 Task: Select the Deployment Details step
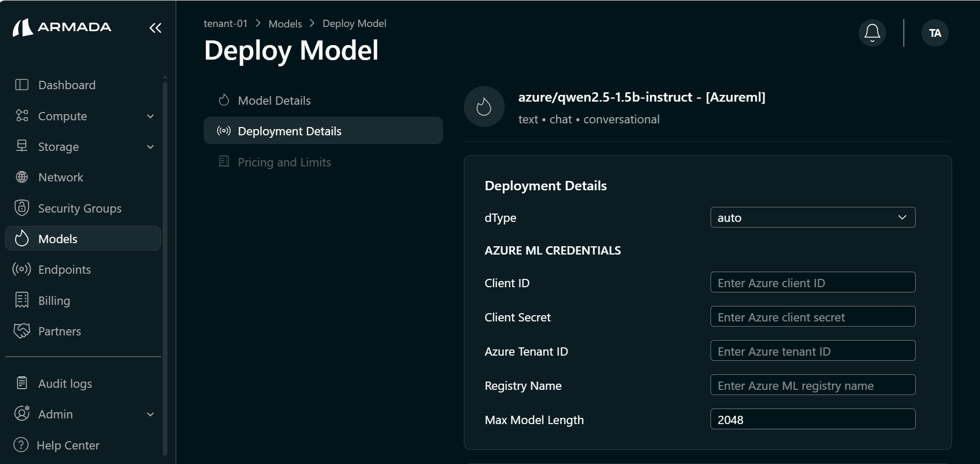(323, 131)
